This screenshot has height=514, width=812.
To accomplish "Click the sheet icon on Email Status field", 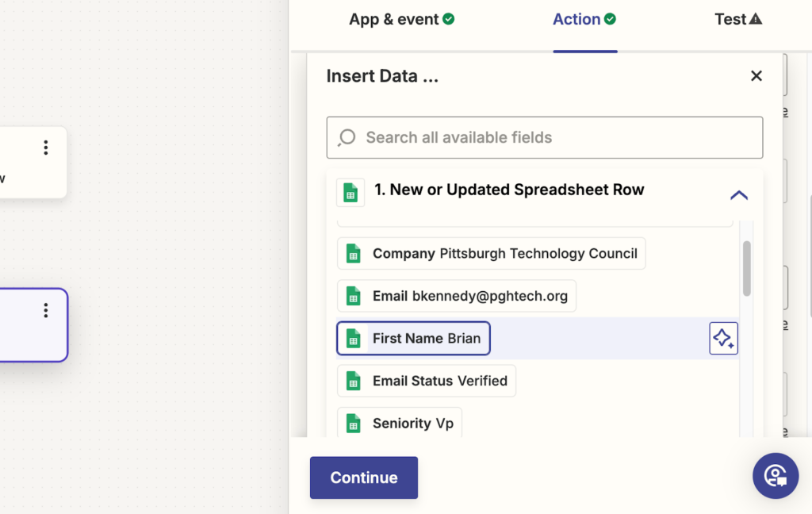I will coord(354,381).
